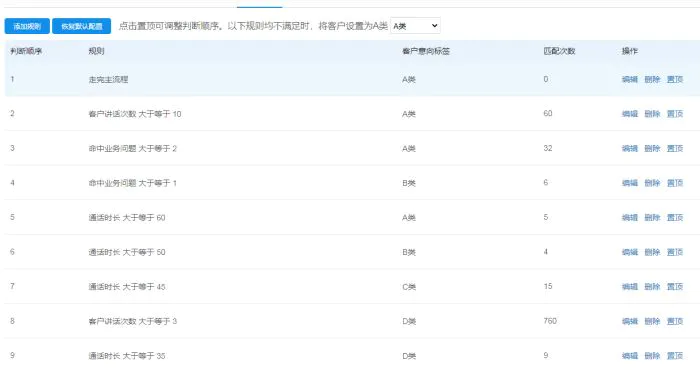The height and width of the screenshot is (370, 700).
Task: Click match count 32
Action: [548, 148]
